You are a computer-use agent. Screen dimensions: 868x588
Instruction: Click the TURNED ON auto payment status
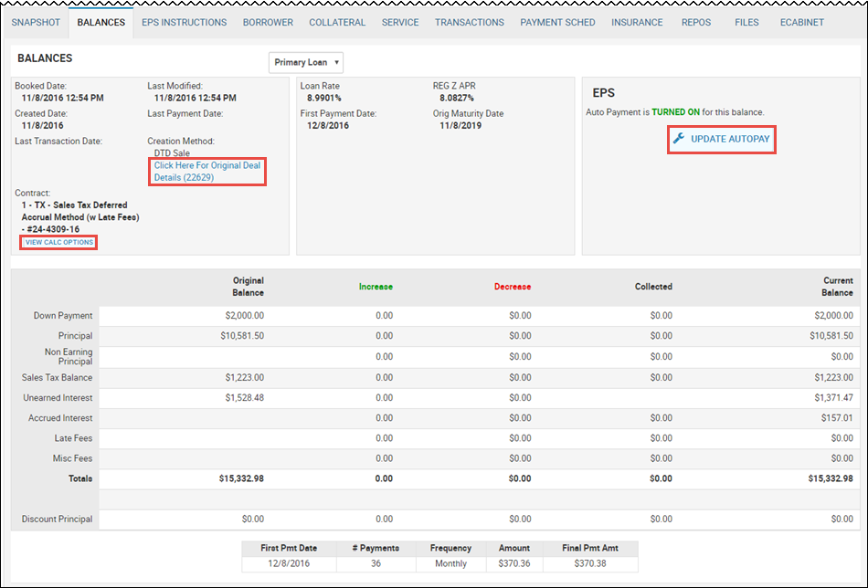(x=676, y=112)
